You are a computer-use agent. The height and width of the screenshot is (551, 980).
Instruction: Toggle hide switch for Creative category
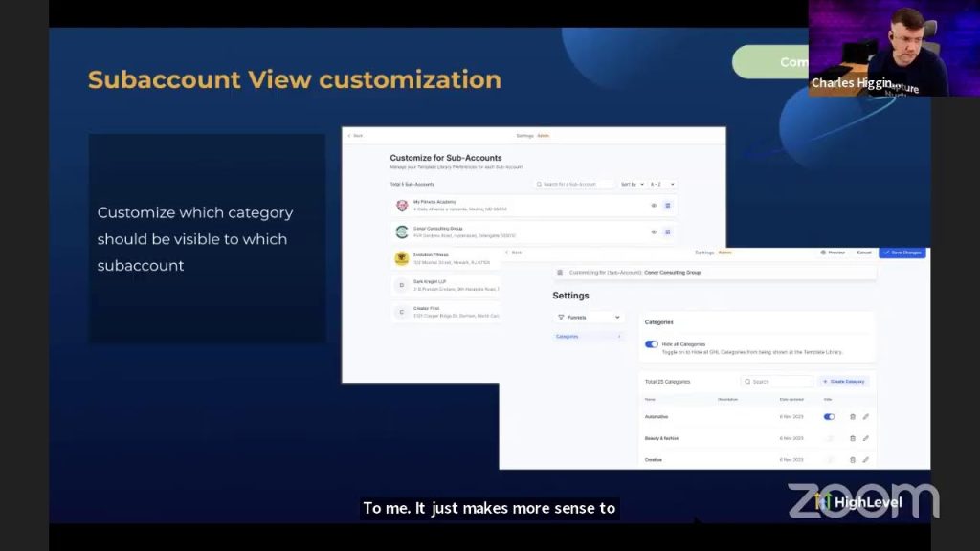(x=829, y=460)
